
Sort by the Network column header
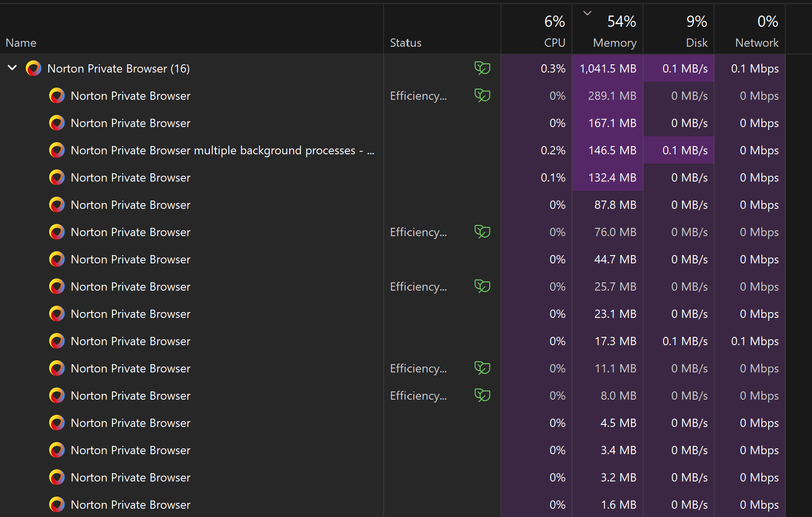(x=750, y=29)
